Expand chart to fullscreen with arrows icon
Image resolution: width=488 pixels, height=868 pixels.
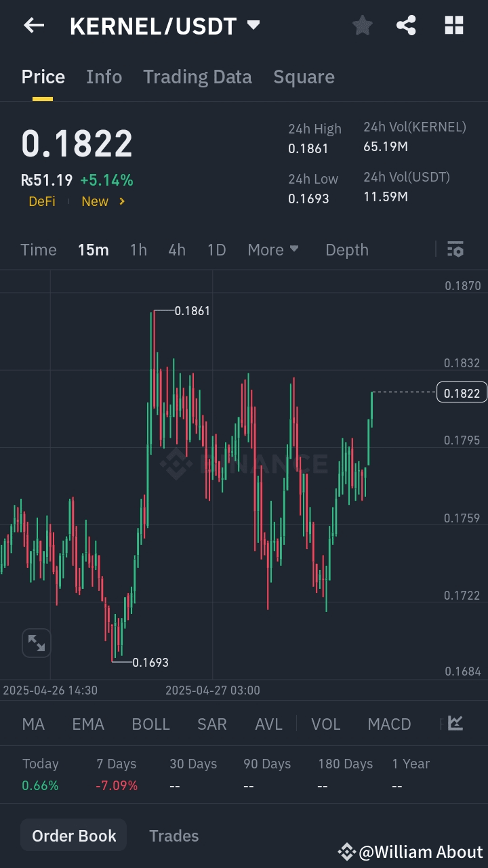pos(36,642)
